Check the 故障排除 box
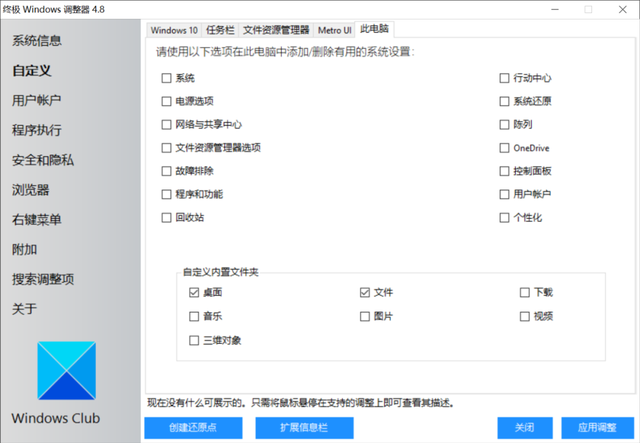 point(166,171)
